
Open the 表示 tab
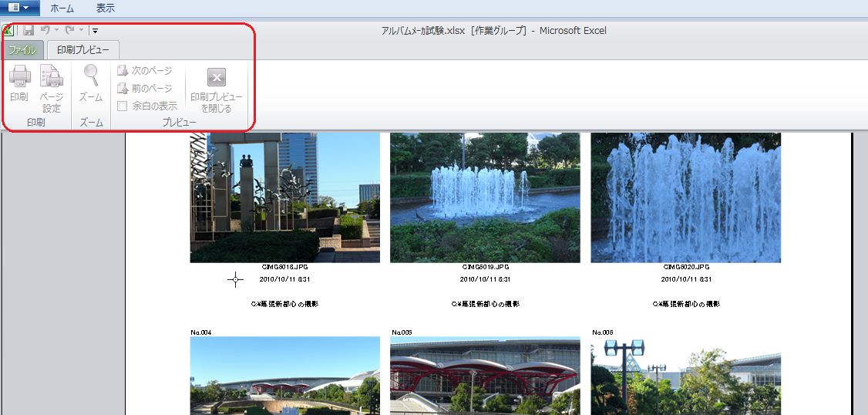pyautogui.click(x=106, y=8)
